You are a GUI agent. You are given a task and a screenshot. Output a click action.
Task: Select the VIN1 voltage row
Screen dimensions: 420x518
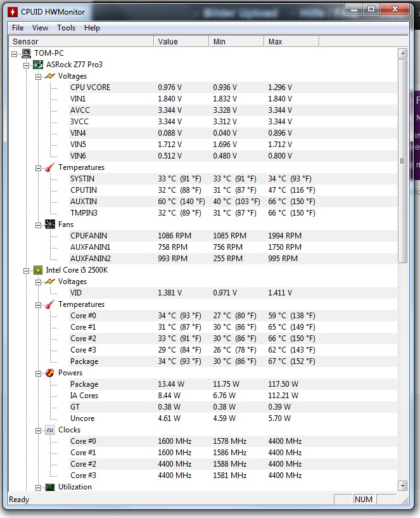[232, 99]
